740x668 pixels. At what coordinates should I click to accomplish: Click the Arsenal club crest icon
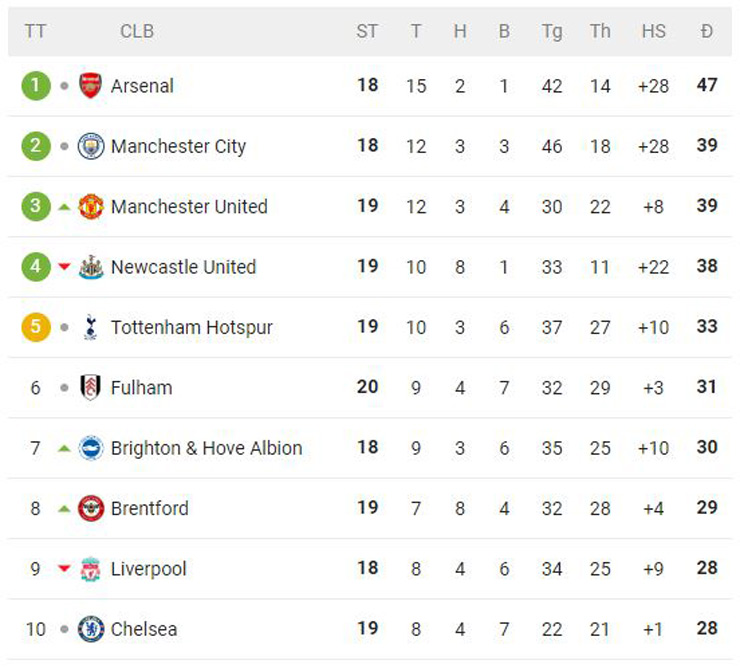tap(91, 86)
